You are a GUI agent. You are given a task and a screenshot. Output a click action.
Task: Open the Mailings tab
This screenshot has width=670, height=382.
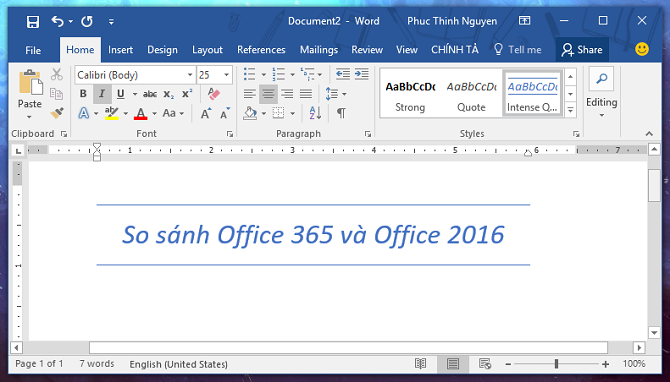click(319, 50)
